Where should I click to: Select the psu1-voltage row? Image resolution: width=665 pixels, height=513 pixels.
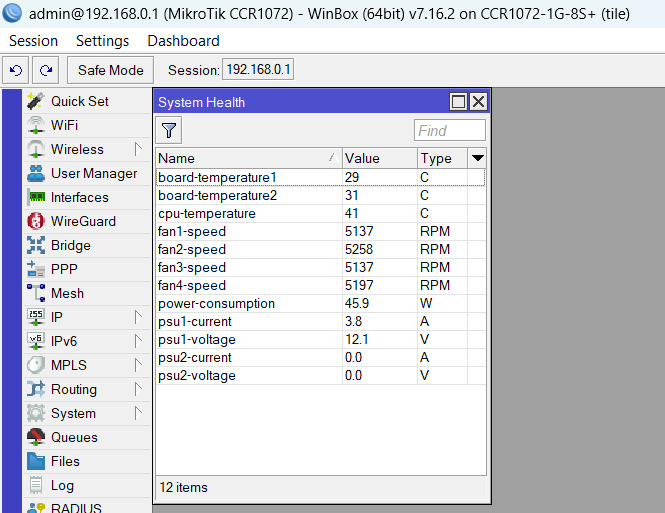click(x=321, y=340)
